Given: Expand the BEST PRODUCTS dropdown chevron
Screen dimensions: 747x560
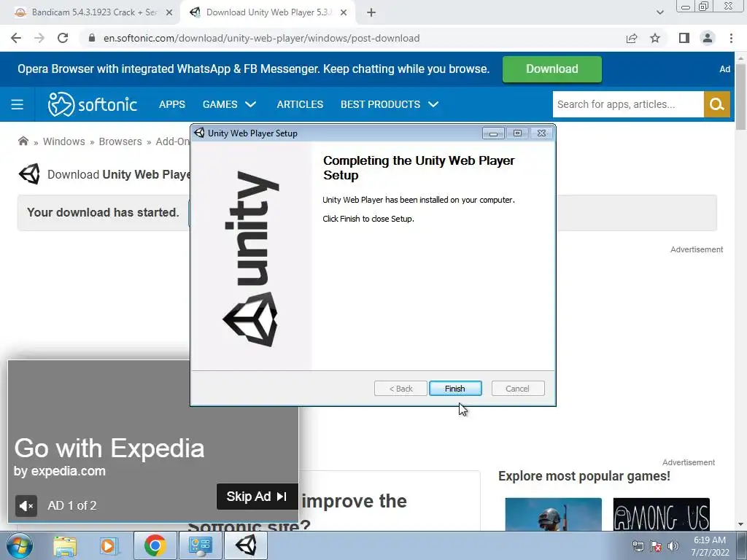Looking at the screenshot, I should pyautogui.click(x=433, y=104).
